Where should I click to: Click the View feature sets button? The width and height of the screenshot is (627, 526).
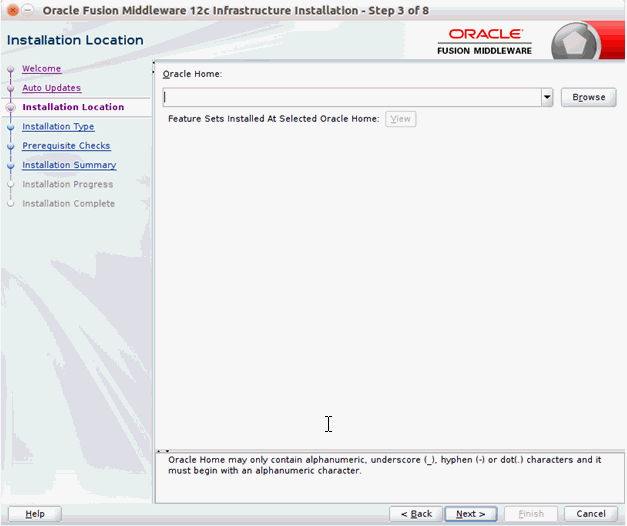point(400,119)
